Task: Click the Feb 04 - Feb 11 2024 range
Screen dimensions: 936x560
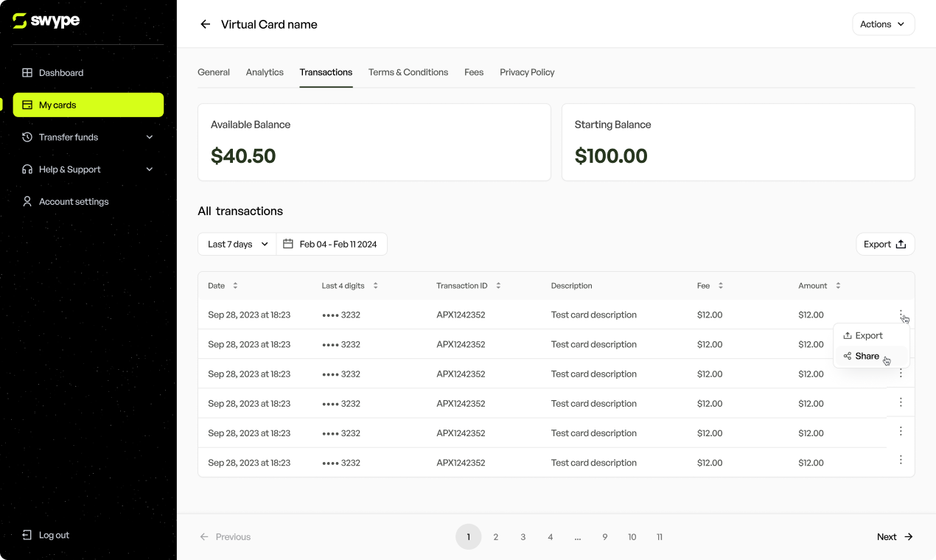Action: [x=338, y=244]
